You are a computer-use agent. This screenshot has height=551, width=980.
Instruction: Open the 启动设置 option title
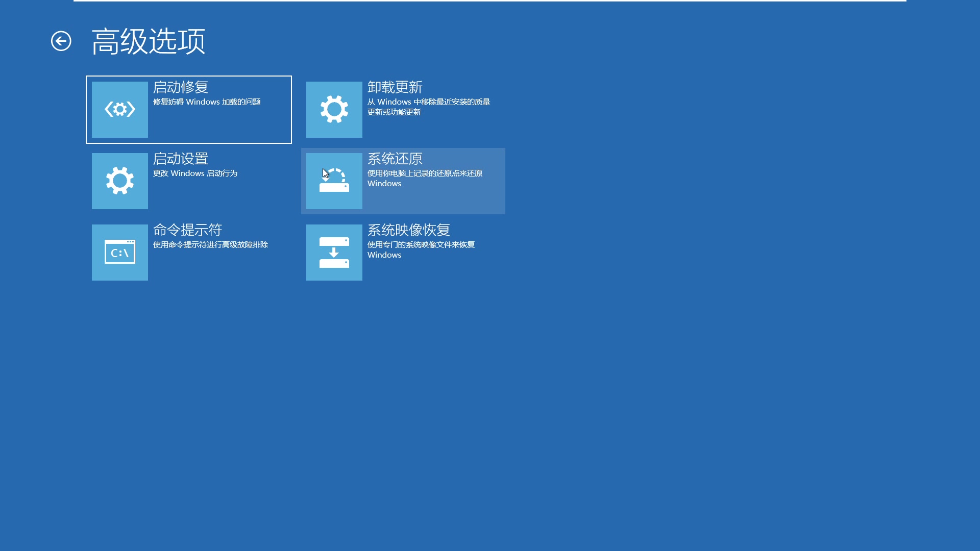[181, 159]
